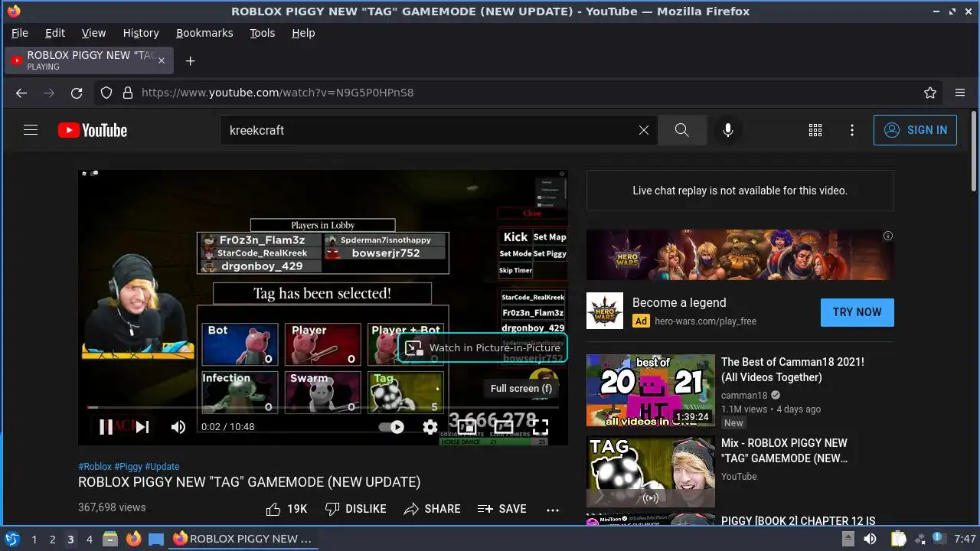Screen dimensions: 980x551
Task: Switch to workspace 1 in taskbar
Action: click(x=34, y=540)
